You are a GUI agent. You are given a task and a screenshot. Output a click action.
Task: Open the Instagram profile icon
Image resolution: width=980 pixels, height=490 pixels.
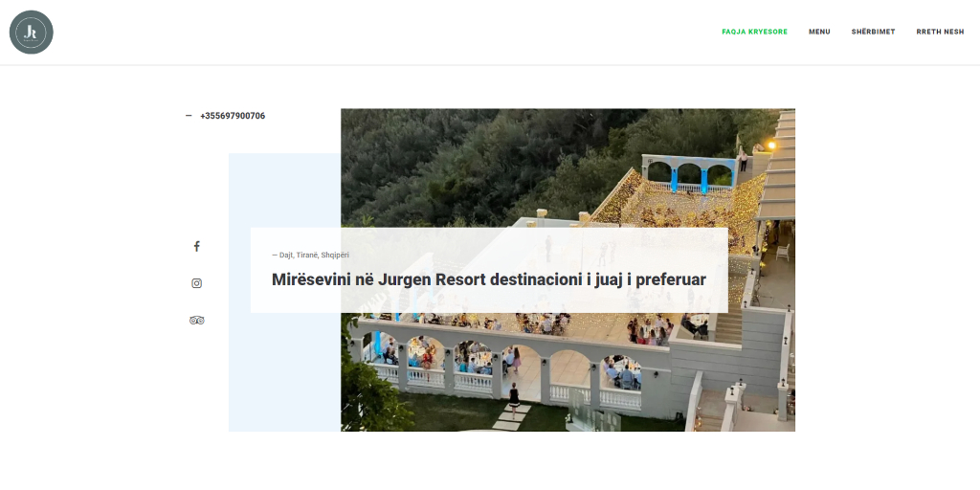point(197,283)
